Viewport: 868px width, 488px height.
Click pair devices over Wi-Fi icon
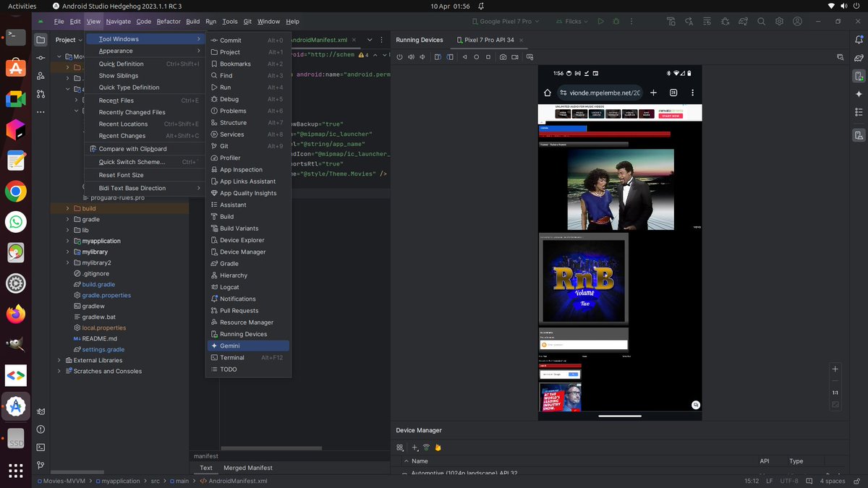pos(426,448)
